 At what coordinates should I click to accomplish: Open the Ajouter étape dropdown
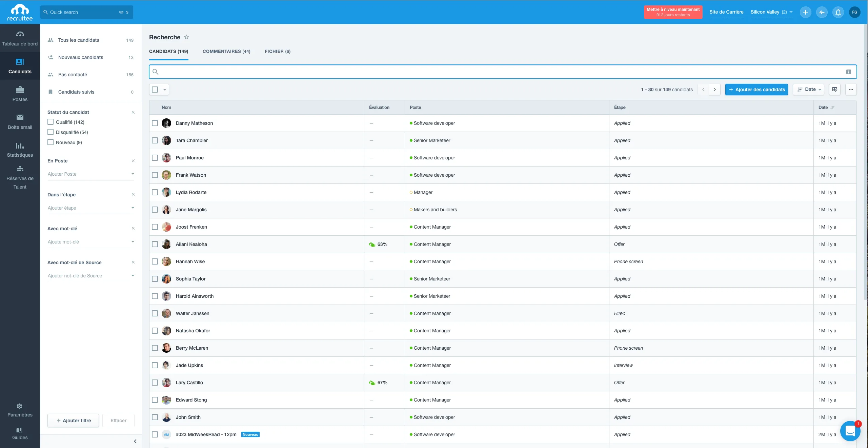click(x=91, y=208)
